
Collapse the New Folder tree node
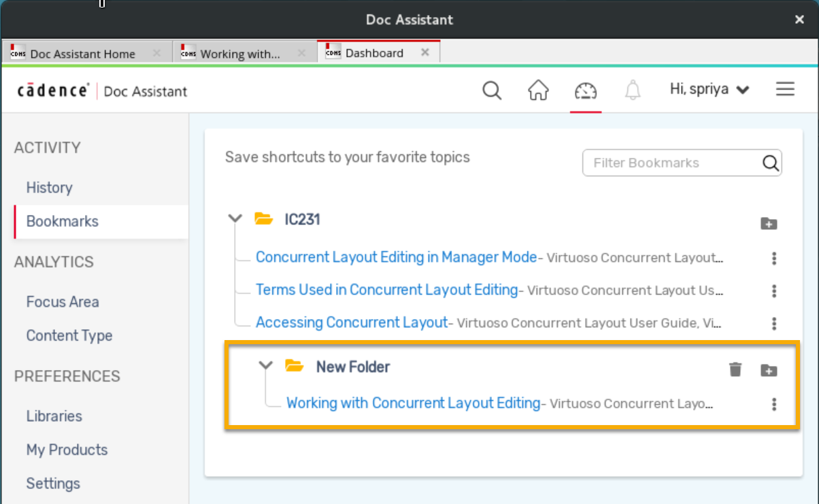tap(266, 365)
